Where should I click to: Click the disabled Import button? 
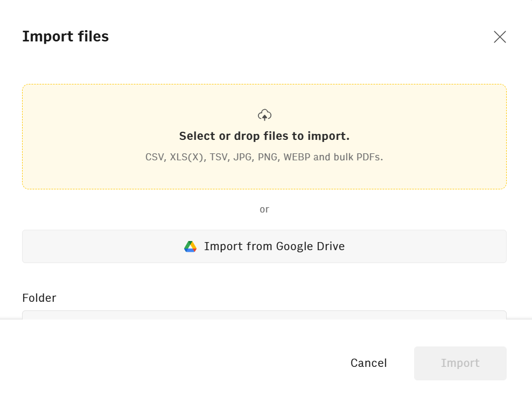tap(460, 363)
